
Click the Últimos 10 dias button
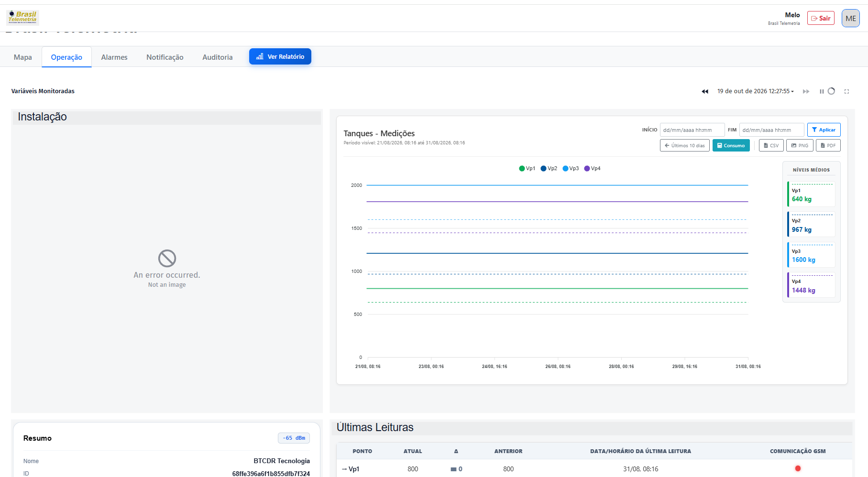point(684,145)
